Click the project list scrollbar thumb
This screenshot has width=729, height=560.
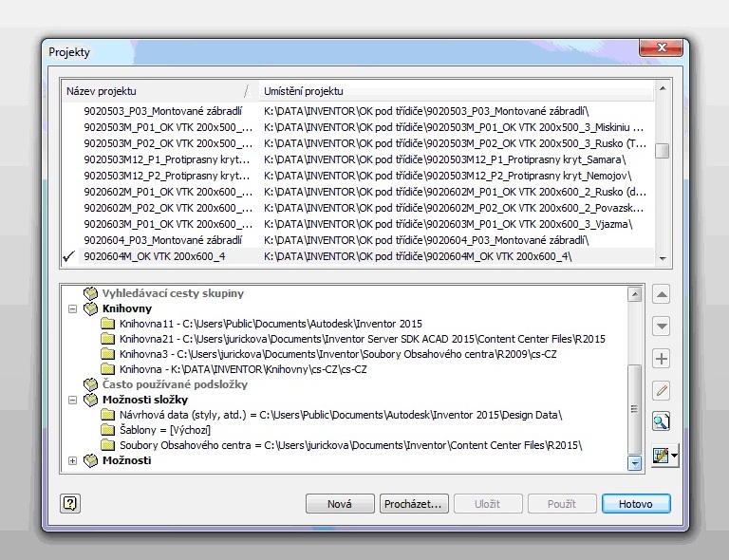(x=662, y=151)
